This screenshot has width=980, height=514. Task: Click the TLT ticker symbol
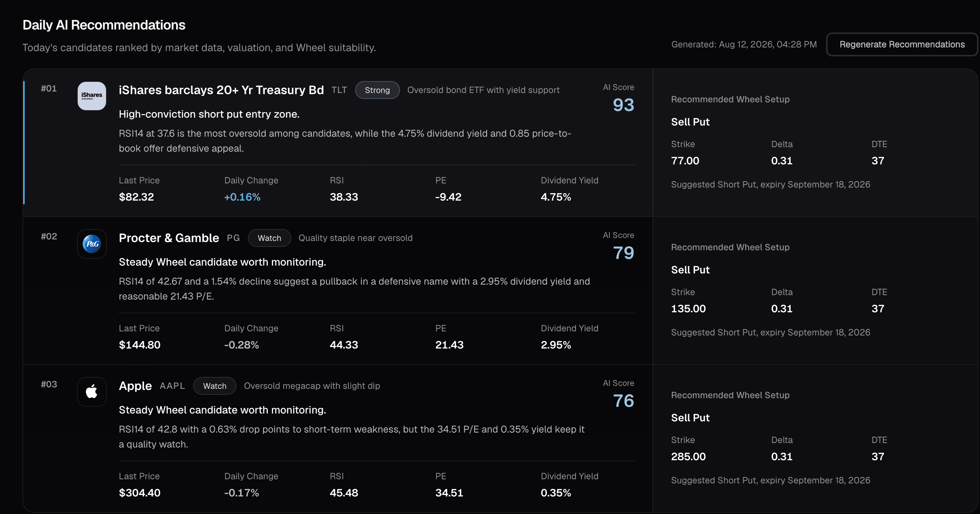coord(339,90)
